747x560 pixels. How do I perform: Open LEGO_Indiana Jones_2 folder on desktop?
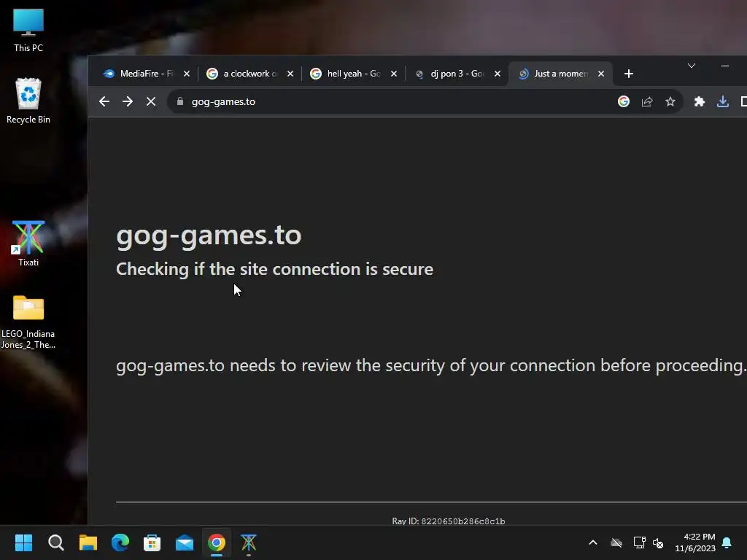[x=28, y=322]
